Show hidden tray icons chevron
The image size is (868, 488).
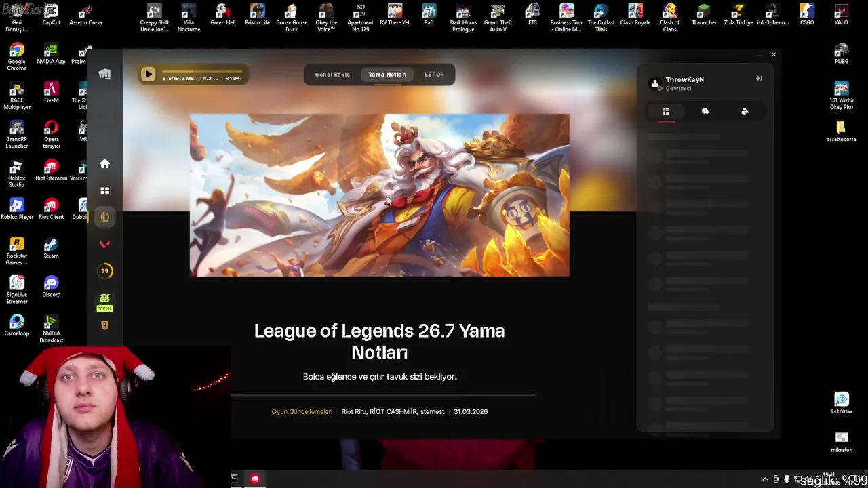tap(766, 479)
